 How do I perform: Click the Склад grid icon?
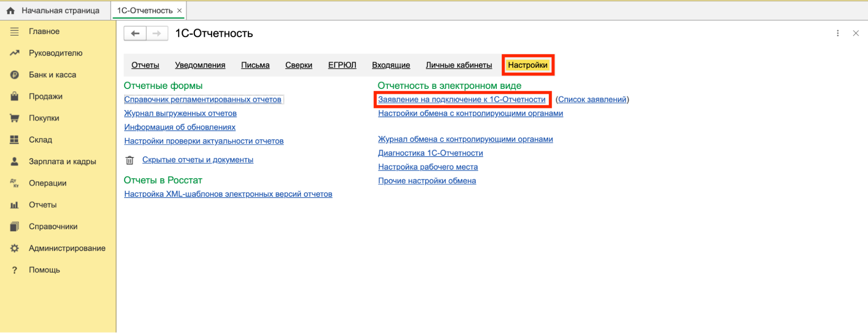pos(14,140)
